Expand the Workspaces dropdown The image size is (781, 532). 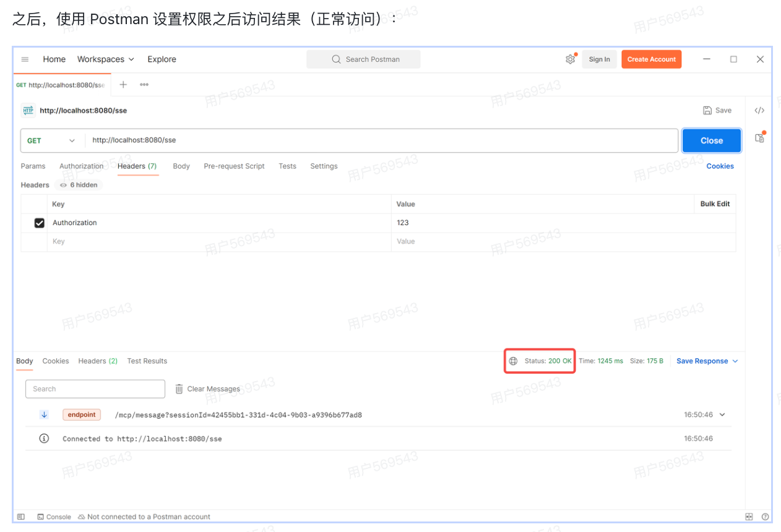[x=105, y=59]
